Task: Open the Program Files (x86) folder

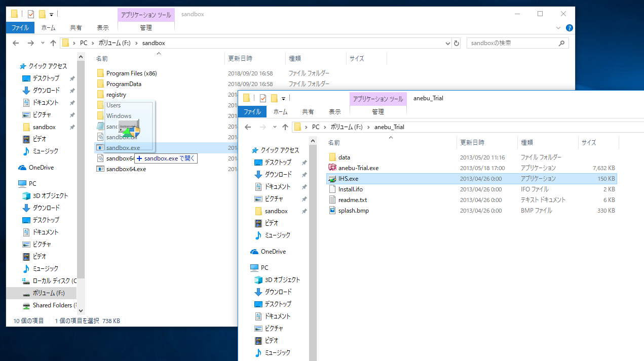Action: pyautogui.click(x=133, y=73)
